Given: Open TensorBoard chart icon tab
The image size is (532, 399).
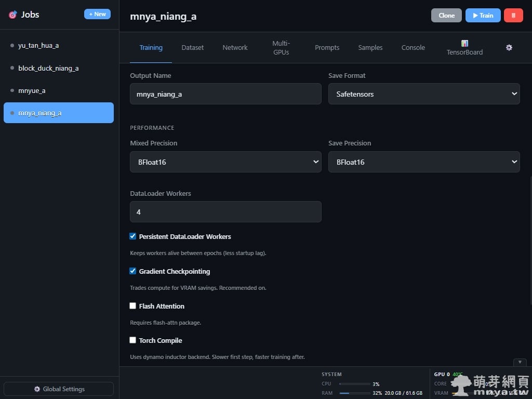Looking at the screenshot, I should [464, 44].
